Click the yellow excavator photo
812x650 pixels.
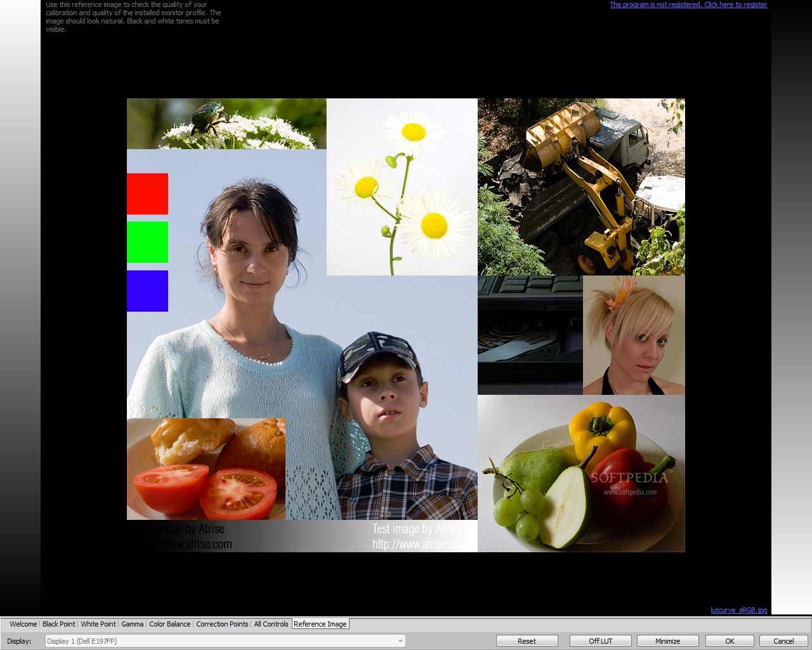pyautogui.click(x=581, y=187)
